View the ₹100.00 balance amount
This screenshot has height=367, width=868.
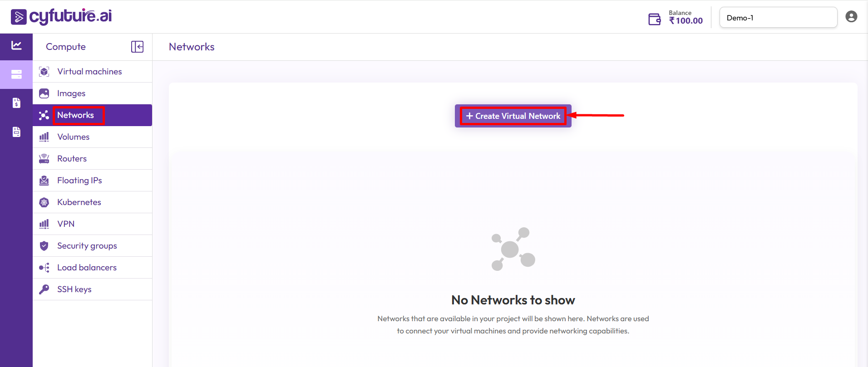click(686, 21)
